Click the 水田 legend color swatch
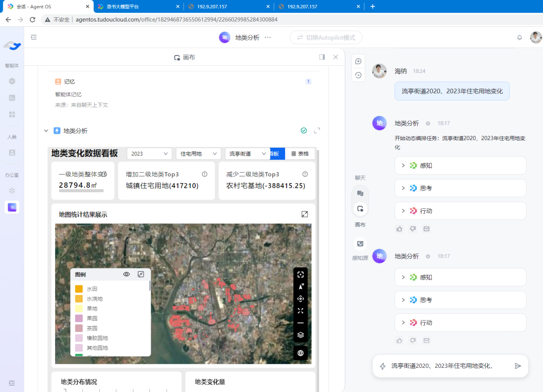The image size is (543, 392). (79, 289)
